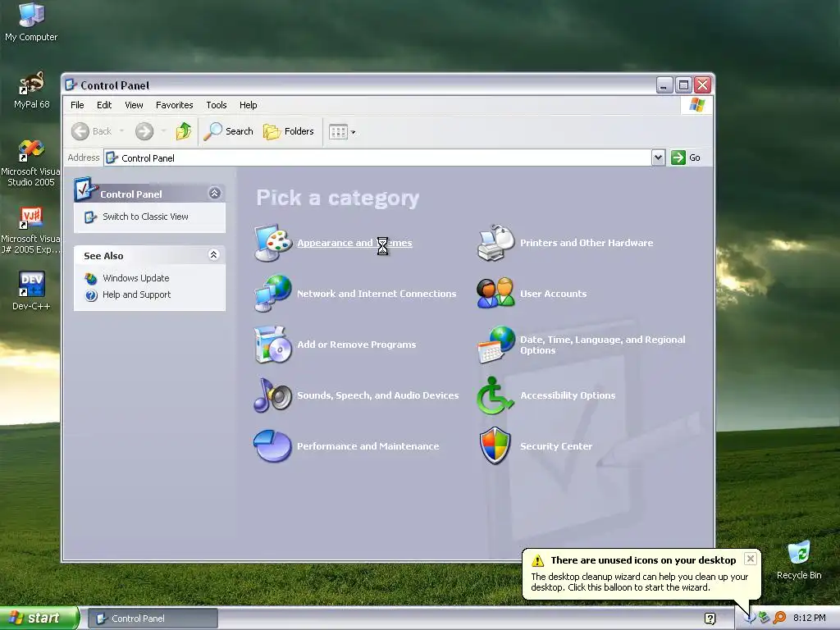Close the unused icons balloon notification

[751, 559]
